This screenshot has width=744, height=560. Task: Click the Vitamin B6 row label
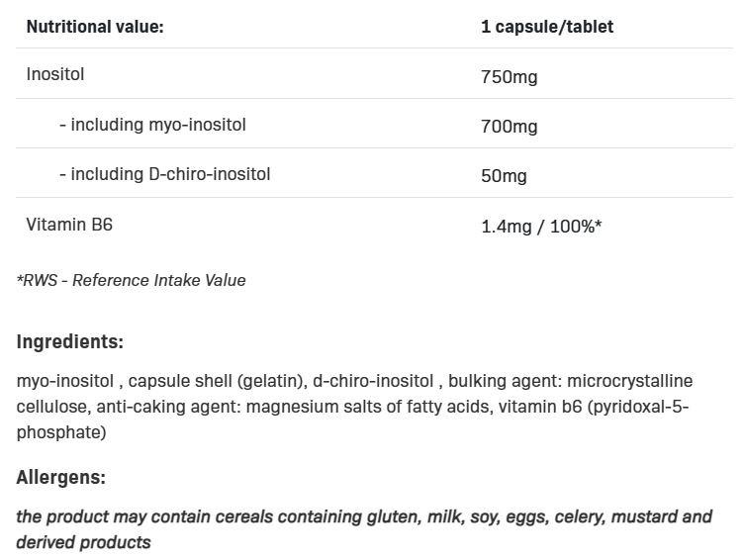click(x=69, y=225)
